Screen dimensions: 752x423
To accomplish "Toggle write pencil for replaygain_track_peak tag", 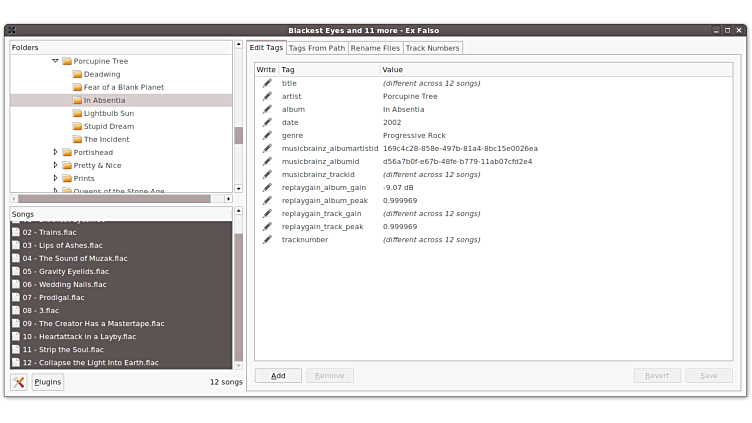I will point(267,226).
